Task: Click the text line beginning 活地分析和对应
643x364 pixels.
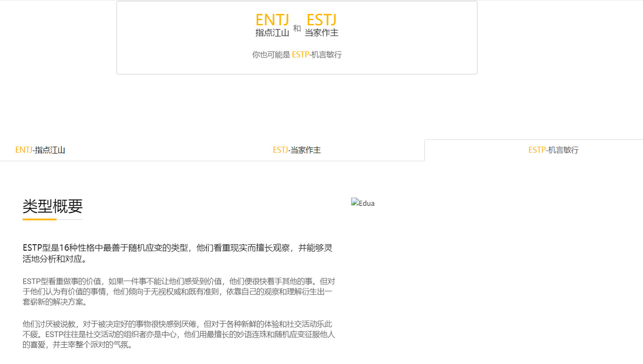Action: pos(55,259)
